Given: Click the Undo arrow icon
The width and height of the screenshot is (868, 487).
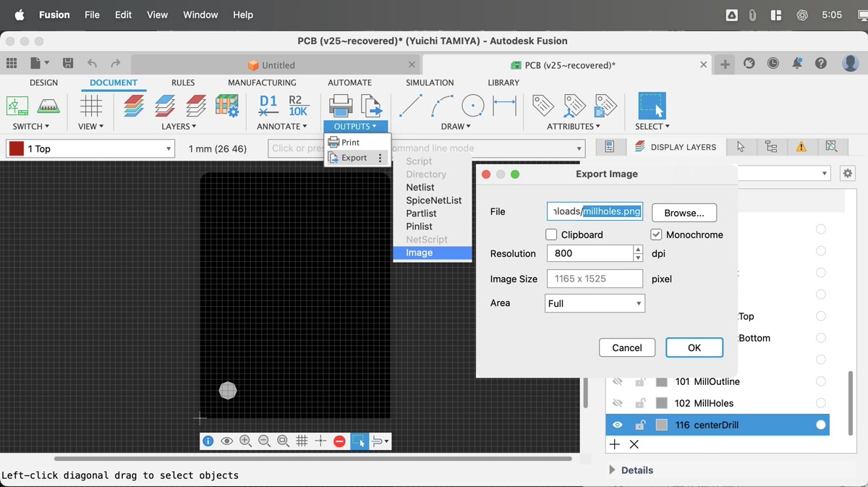Looking at the screenshot, I should pyautogui.click(x=92, y=64).
